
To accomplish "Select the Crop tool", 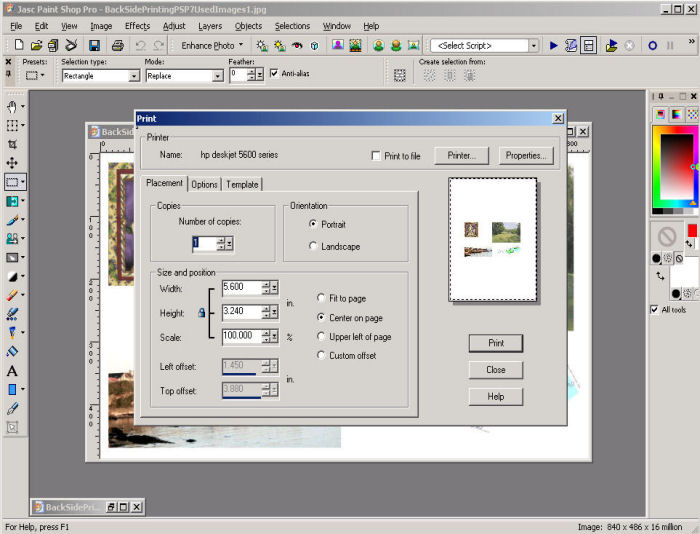I will point(12,144).
